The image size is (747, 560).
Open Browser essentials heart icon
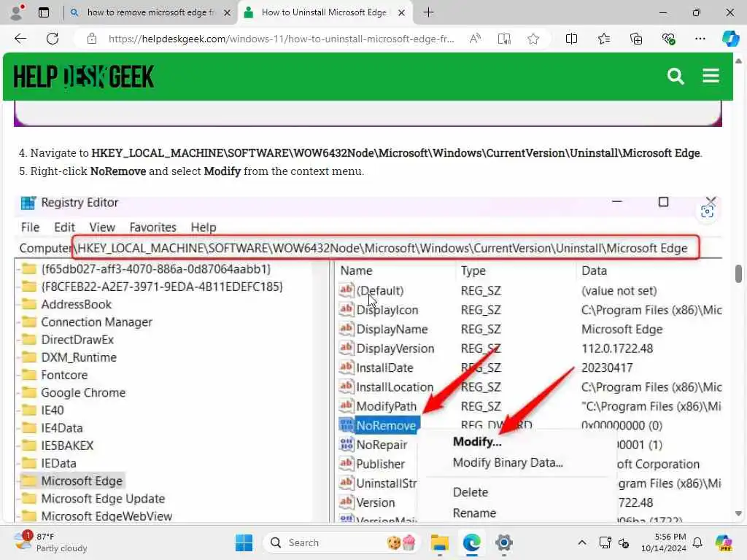(668, 39)
